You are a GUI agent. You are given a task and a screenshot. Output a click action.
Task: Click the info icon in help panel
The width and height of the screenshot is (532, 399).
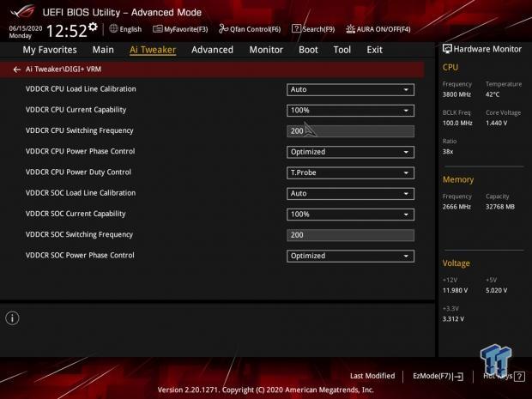point(12,318)
